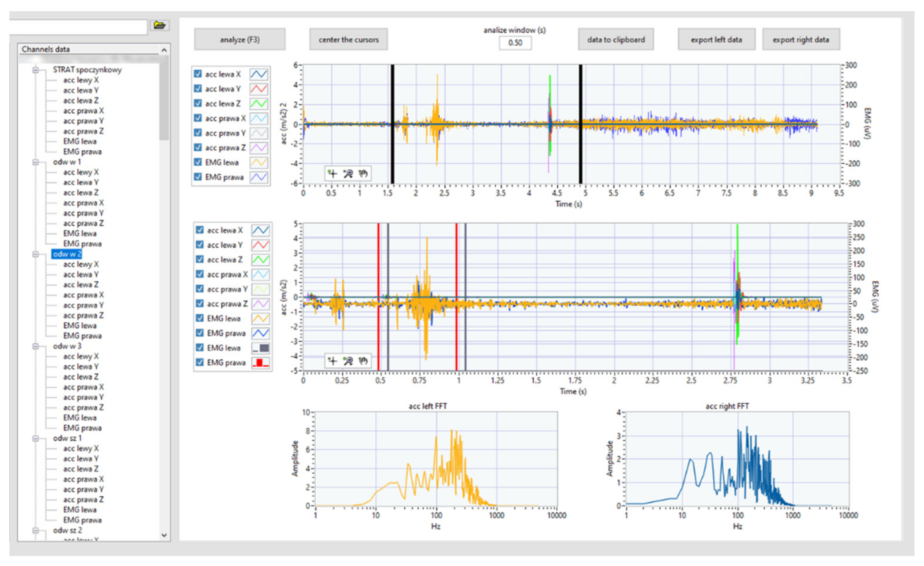The width and height of the screenshot is (924, 566).
Task: Select zoom tool in top graph palette
Action: pyautogui.click(x=348, y=173)
